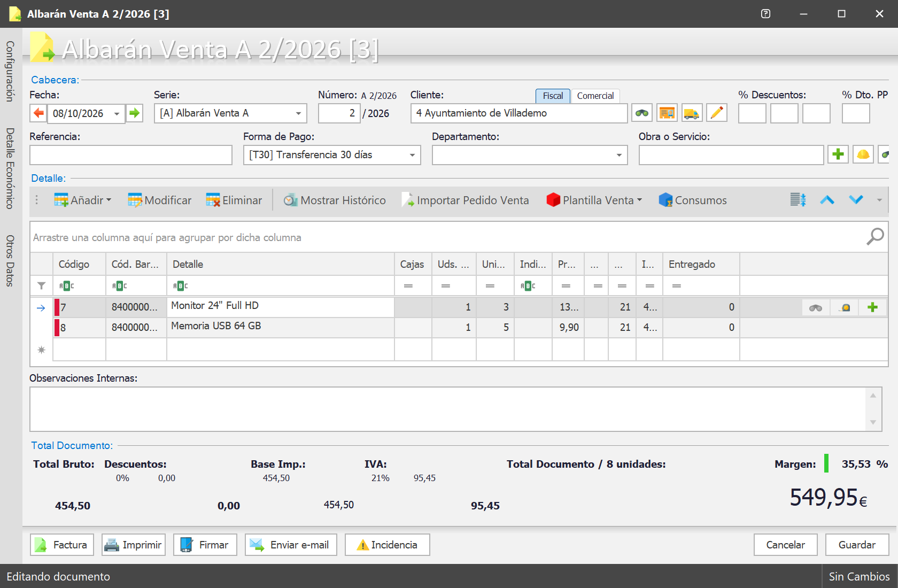Select the Memoria USB 64 GB row
This screenshot has height=588, width=898.
[460, 328]
